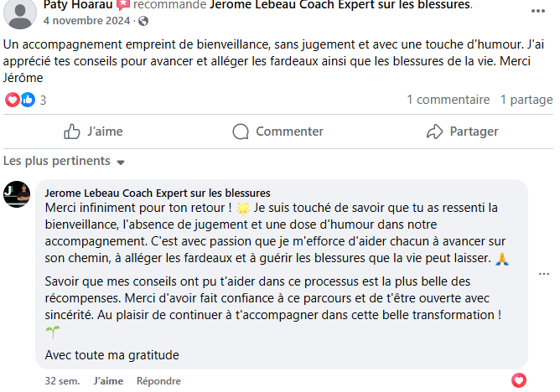Open the comment options three-dots menu

544,274
